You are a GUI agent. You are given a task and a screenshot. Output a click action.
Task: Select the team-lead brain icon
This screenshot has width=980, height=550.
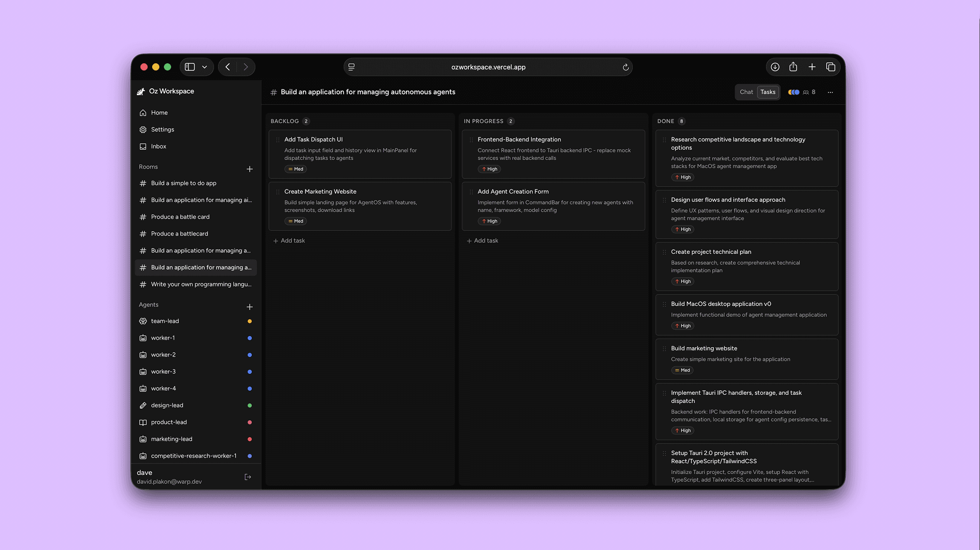tap(142, 321)
